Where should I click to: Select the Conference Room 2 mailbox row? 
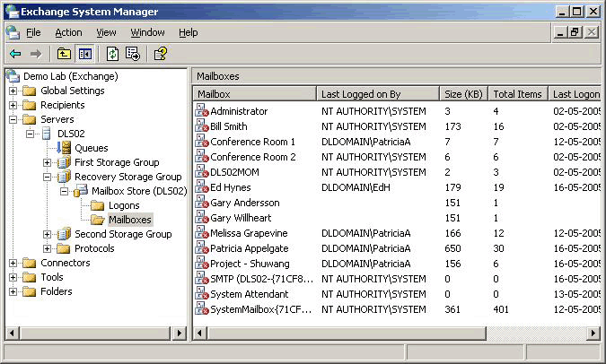pyautogui.click(x=398, y=157)
